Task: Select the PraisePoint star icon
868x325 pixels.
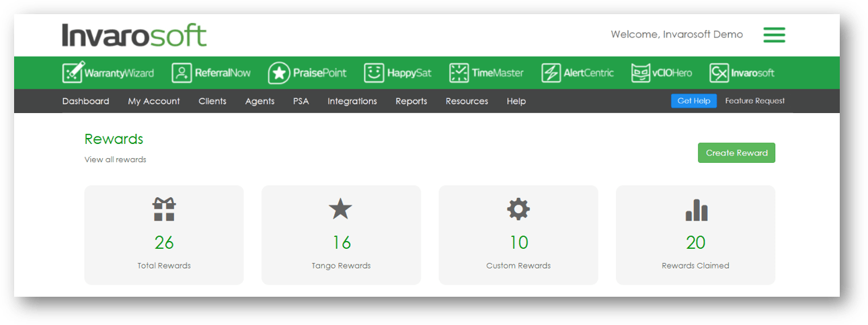Action: tap(279, 73)
